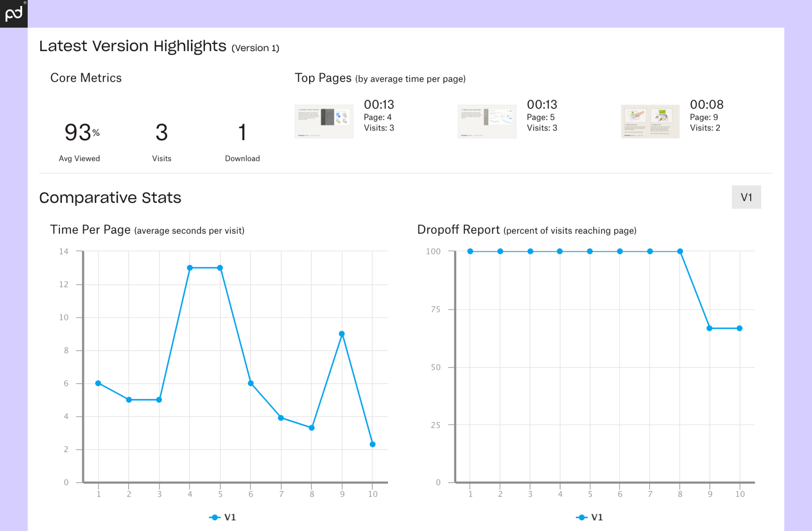Click page 9 point in Dropoff Report chart
The height and width of the screenshot is (531, 812).
coord(710,328)
